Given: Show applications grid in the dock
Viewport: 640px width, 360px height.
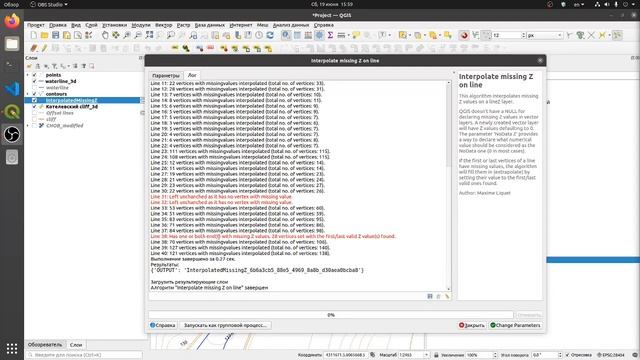Looking at the screenshot, I should (x=12, y=349).
